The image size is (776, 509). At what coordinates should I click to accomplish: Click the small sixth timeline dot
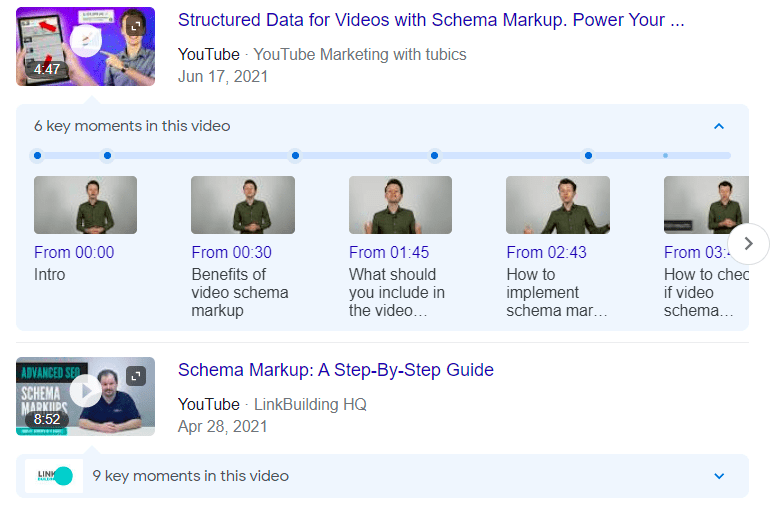[666, 155]
